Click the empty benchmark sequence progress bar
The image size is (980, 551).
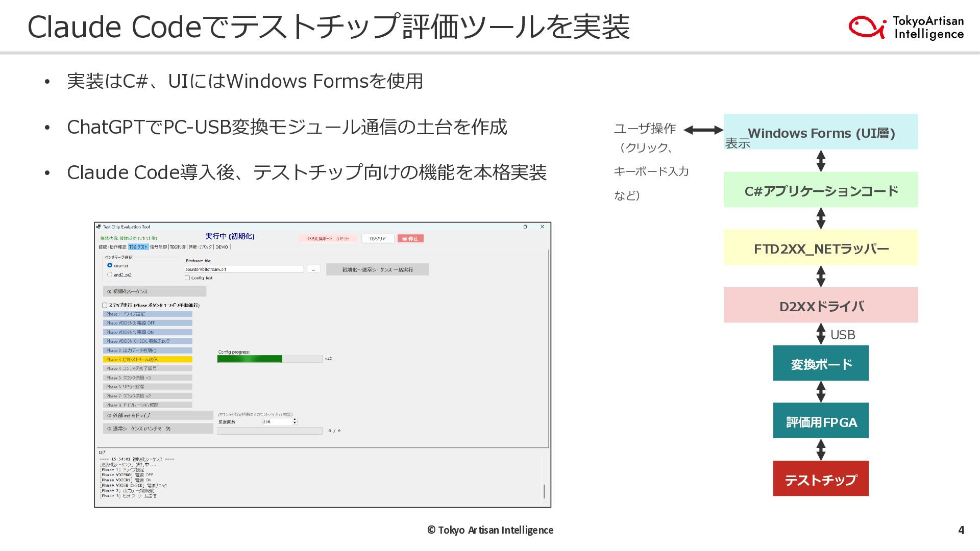(269, 431)
